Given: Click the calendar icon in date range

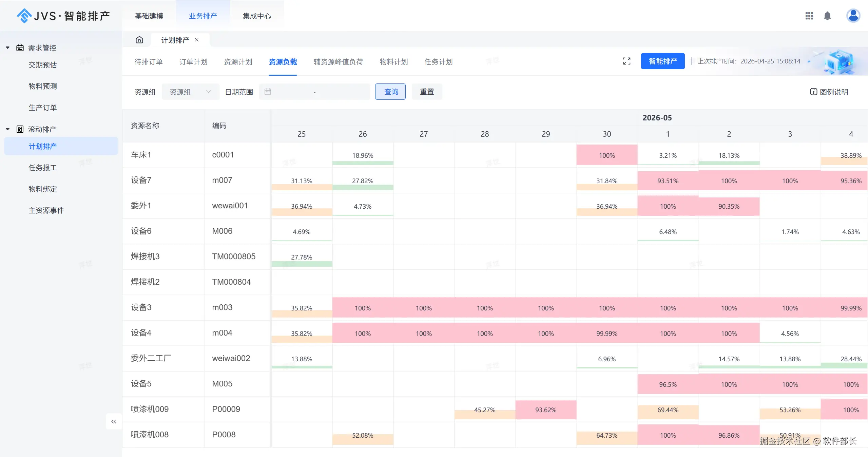Looking at the screenshot, I should click(x=268, y=92).
